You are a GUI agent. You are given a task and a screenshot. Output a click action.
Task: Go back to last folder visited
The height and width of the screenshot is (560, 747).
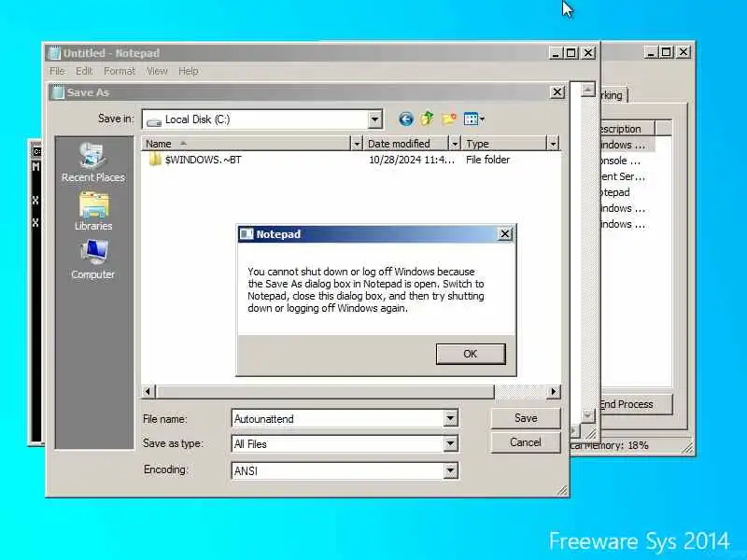click(405, 119)
